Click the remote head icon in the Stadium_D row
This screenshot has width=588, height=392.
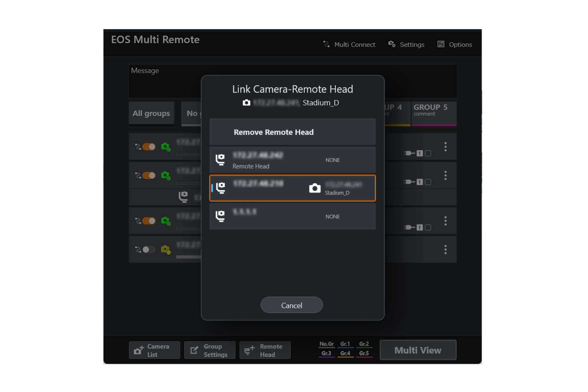coord(221,188)
